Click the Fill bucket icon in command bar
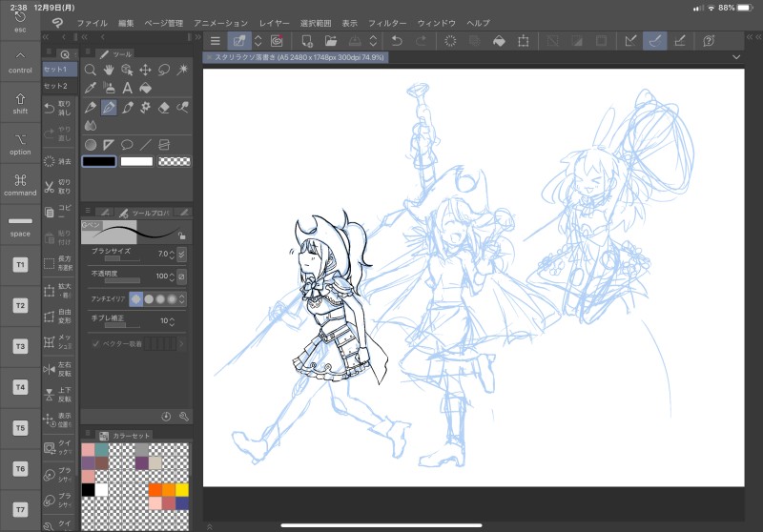Image resolution: width=763 pixels, height=532 pixels. click(497, 41)
